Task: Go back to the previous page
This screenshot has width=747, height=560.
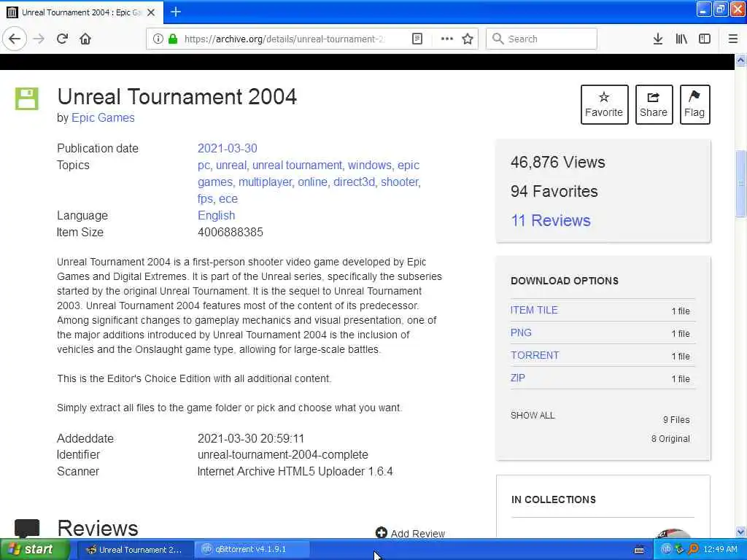Action: [x=15, y=39]
